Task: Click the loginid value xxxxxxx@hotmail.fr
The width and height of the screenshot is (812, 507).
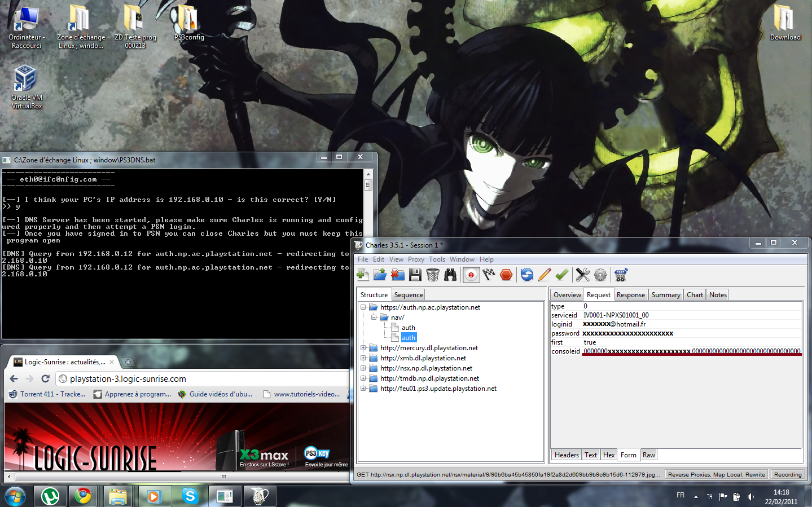Action: [x=614, y=324]
